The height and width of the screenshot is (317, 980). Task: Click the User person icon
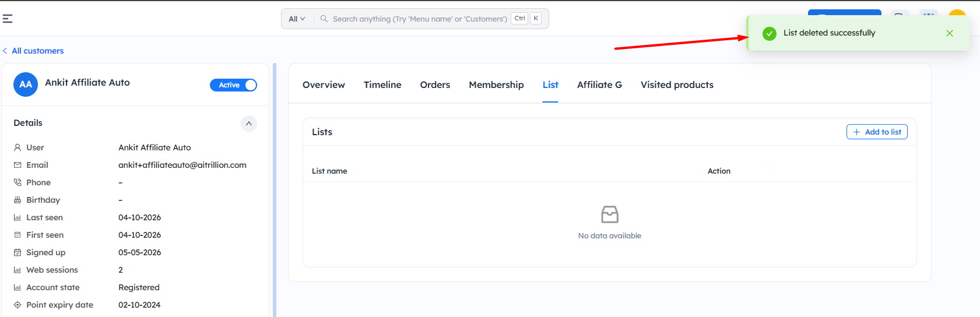(17, 147)
